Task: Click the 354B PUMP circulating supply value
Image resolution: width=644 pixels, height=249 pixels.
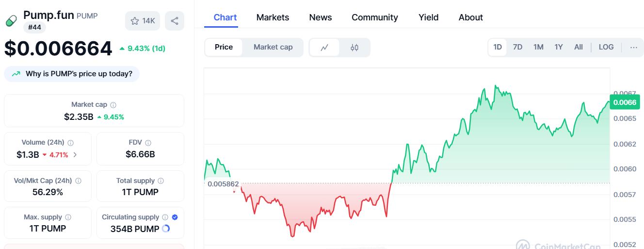Action: pyautogui.click(x=135, y=229)
